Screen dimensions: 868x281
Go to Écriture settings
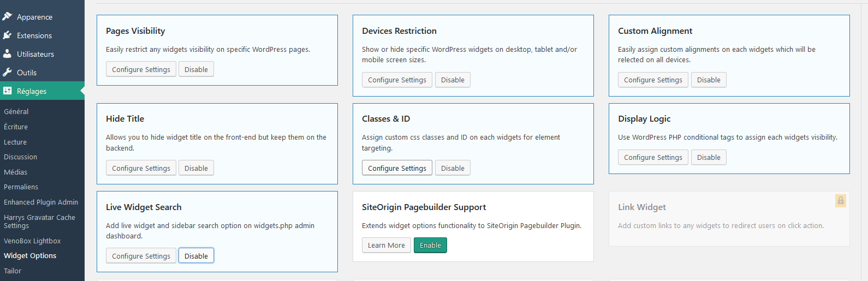click(x=16, y=127)
